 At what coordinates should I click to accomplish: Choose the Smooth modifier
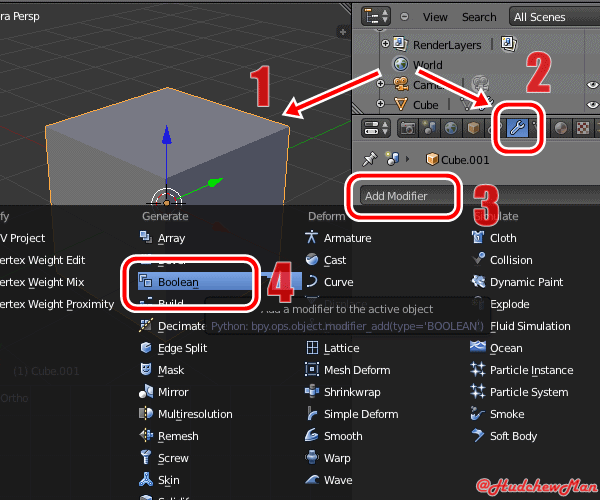(x=334, y=436)
